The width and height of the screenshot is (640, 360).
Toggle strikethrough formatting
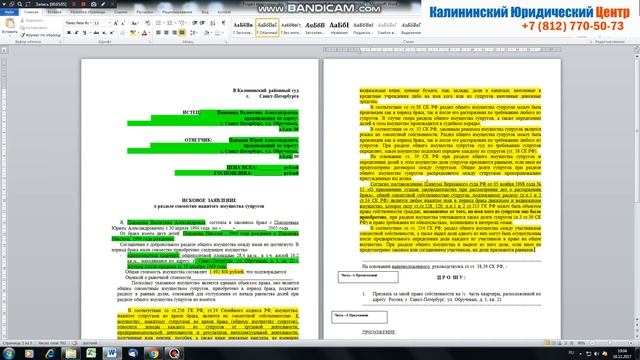pyautogui.click(x=96, y=33)
